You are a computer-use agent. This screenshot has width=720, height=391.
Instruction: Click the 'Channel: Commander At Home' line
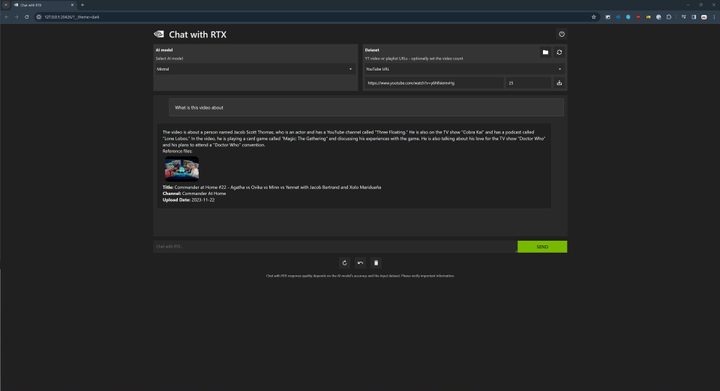click(x=194, y=194)
